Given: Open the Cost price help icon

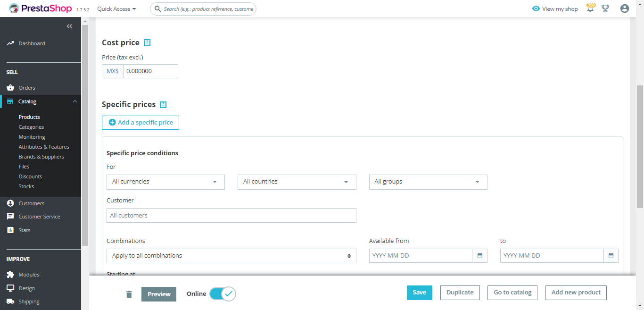Looking at the screenshot, I should (147, 42).
